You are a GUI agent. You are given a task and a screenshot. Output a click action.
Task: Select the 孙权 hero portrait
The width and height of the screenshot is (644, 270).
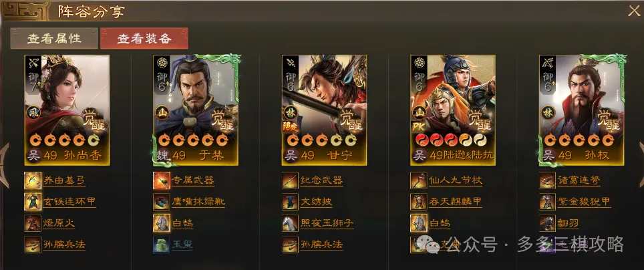(582, 110)
